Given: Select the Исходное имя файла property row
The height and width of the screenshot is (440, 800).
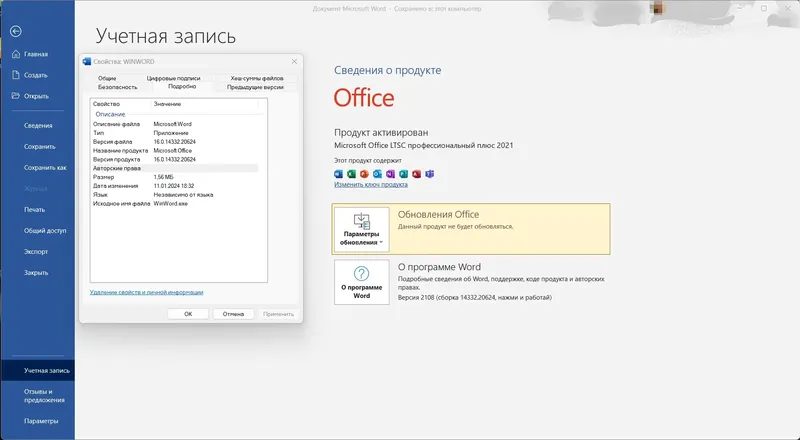Looking at the screenshot, I should point(174,204).
